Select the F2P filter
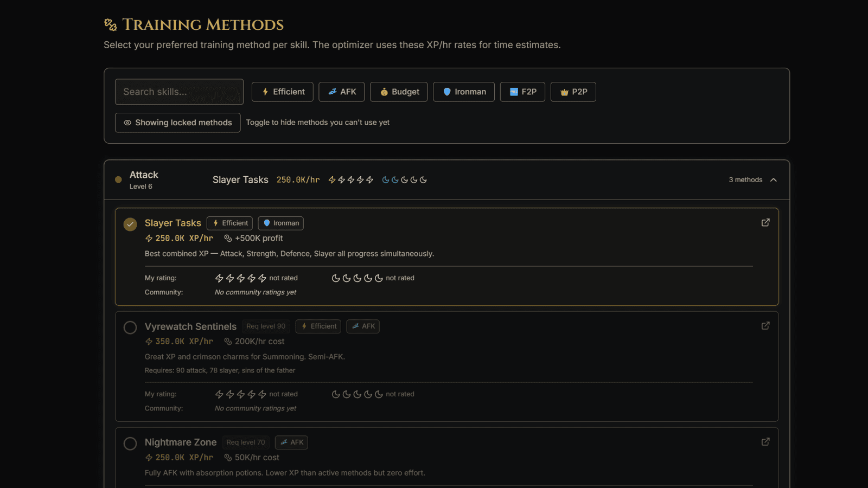Viewport: 868px width, 488px height. (522, 92)
